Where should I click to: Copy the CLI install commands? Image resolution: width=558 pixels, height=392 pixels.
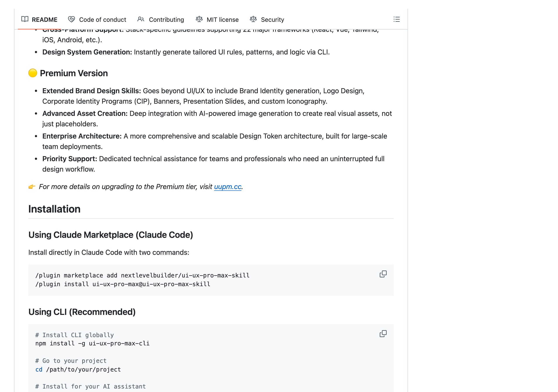click(383, 333)
